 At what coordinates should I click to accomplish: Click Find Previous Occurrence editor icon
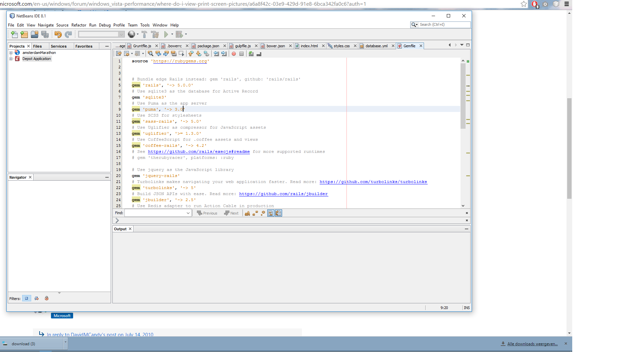click(158, 54)
